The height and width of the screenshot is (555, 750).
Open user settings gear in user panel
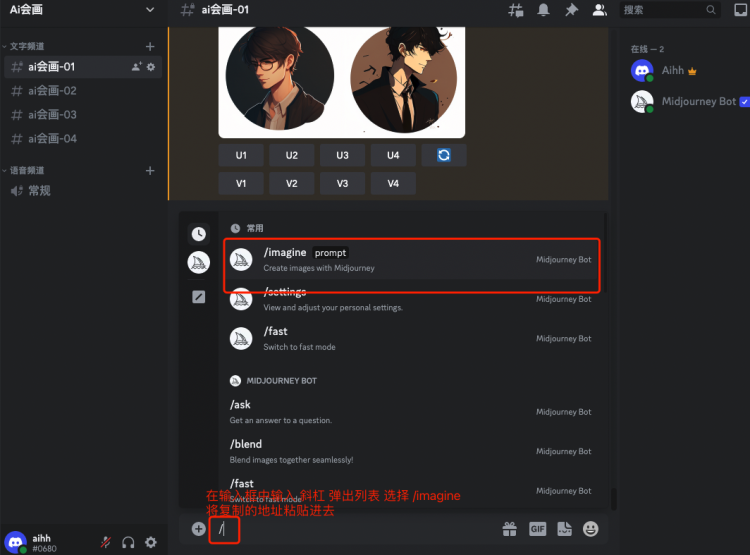tap(151, 543)
